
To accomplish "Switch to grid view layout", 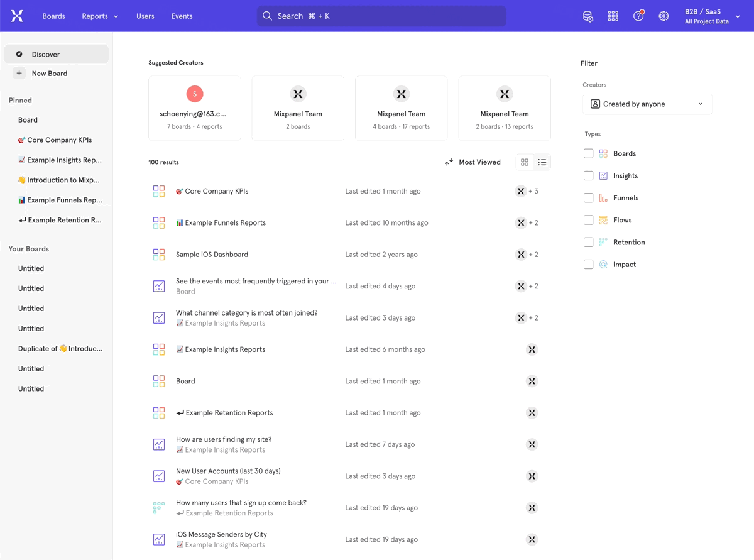I will (525, 162).
